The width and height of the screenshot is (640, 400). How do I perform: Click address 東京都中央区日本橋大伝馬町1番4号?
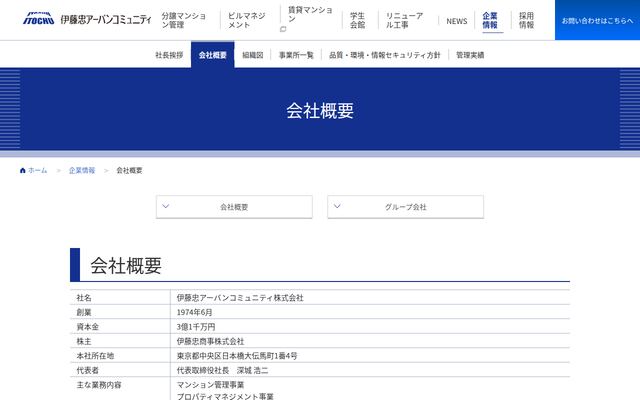(x=237, y=356)
